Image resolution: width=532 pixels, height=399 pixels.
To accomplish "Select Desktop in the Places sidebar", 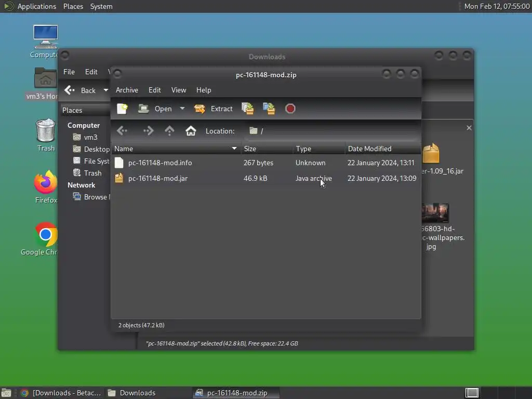I will click(x=91, y=149).
